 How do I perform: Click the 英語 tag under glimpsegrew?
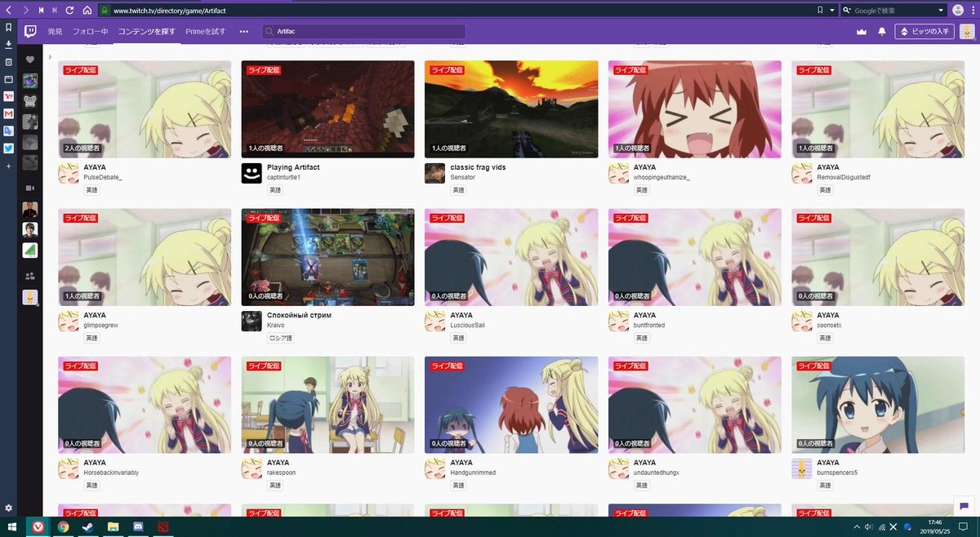pyautogui.click(x=91, y=338)
